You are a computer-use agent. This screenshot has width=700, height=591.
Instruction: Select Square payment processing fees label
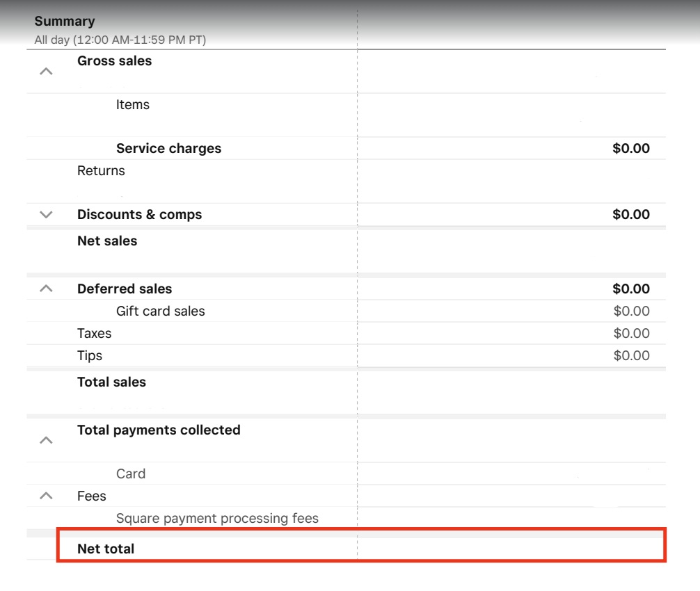coord(217,519)
